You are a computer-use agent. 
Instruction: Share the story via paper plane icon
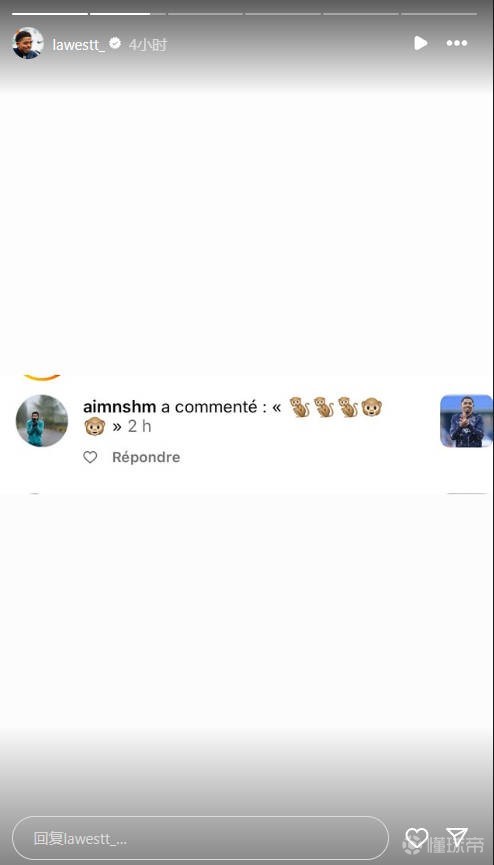click(x=457, y=837)
